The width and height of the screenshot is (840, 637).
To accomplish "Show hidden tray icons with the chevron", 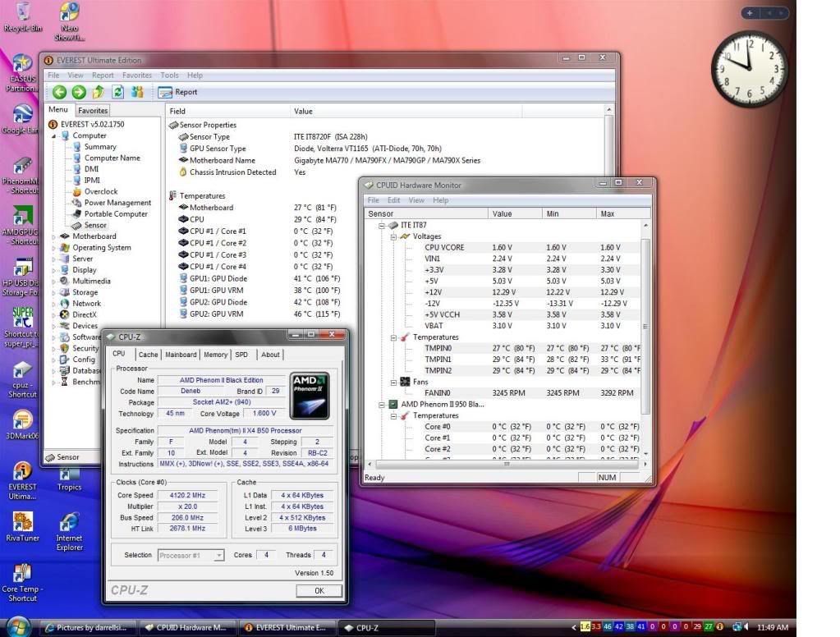I will pos(574,627).
